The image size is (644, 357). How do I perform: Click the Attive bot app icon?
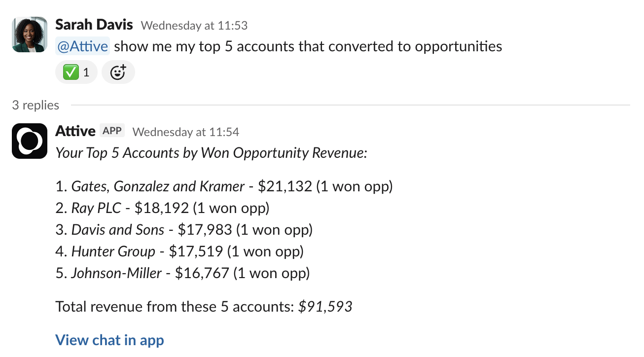pos(30,141)
